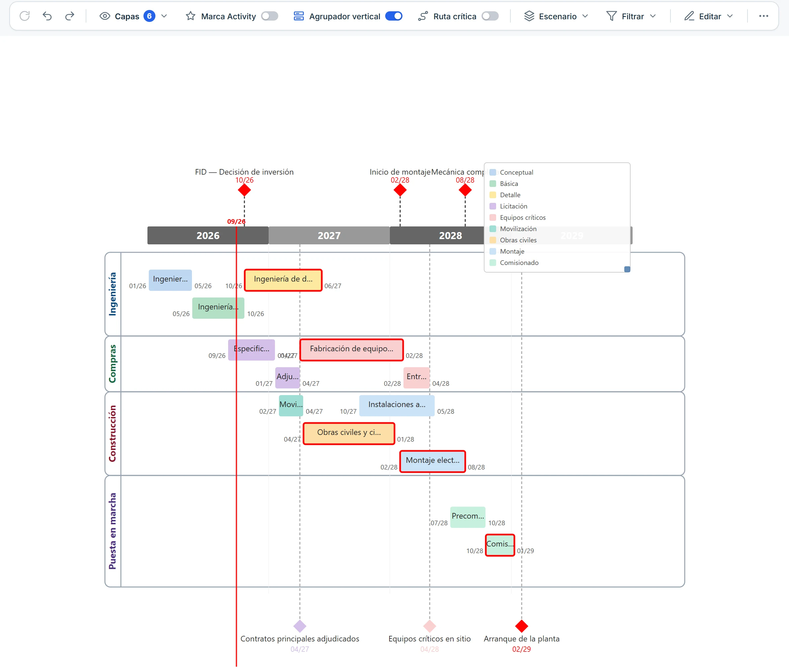Select the Puesta en marcha swimlane label

112,531
